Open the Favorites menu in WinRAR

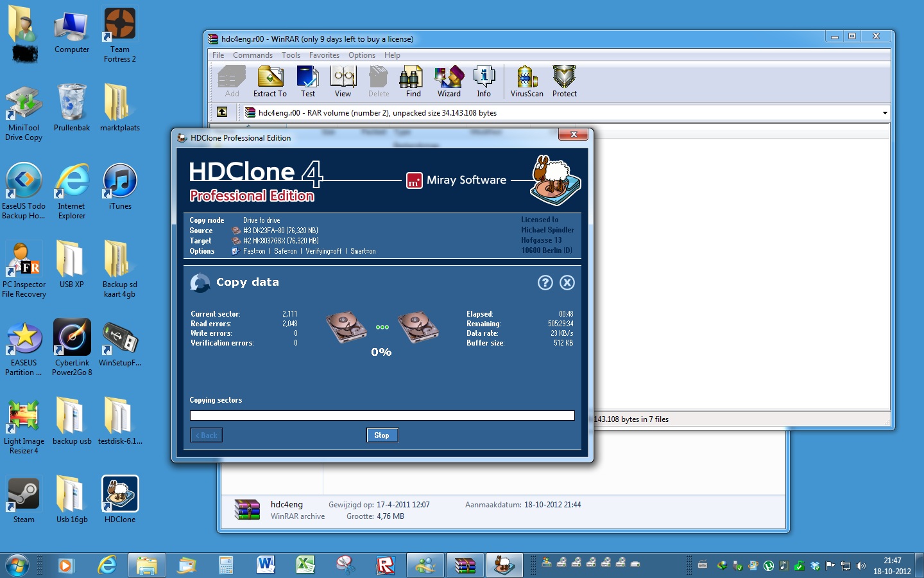pyautogui.click(x=324, y=55)
